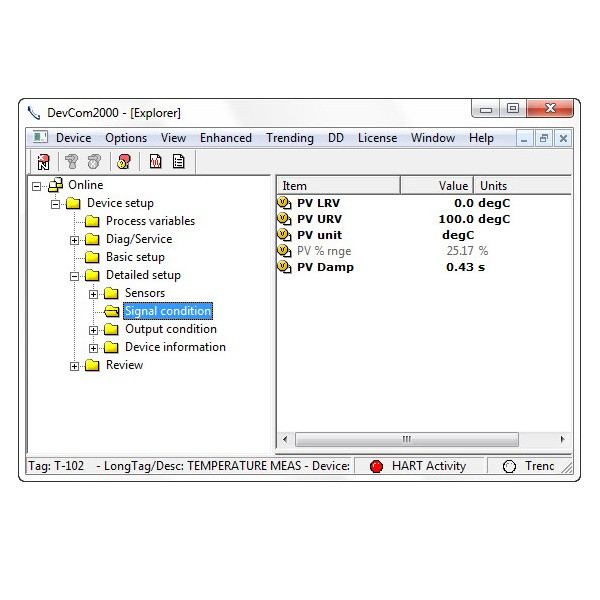Restore the inner Explorer child window
Screen dimensions: 600x600
click(x=543, y=138)
